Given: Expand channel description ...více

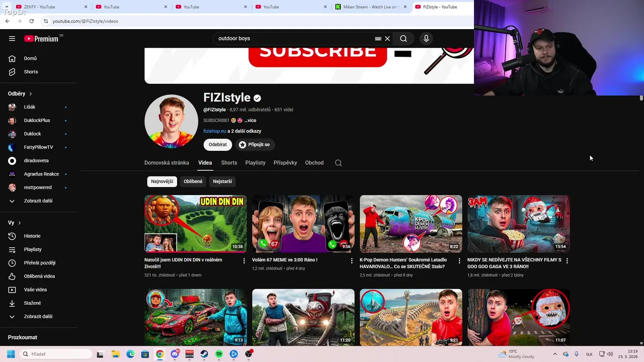Looking at the screenshot, I should pyautogui.click(x=250, y=121).
